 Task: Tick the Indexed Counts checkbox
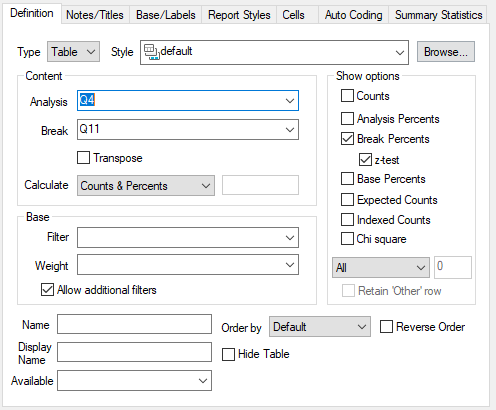347,220
